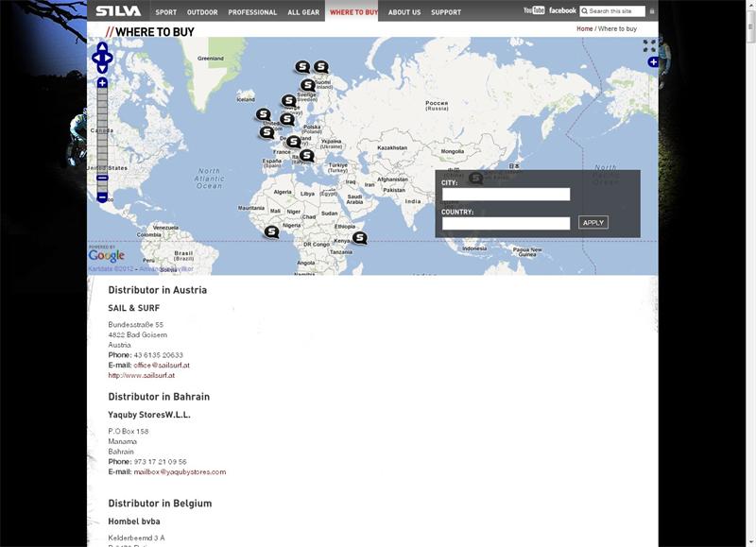756x547 pixels.
Task: Click the City input field
Action: [506, 195]
